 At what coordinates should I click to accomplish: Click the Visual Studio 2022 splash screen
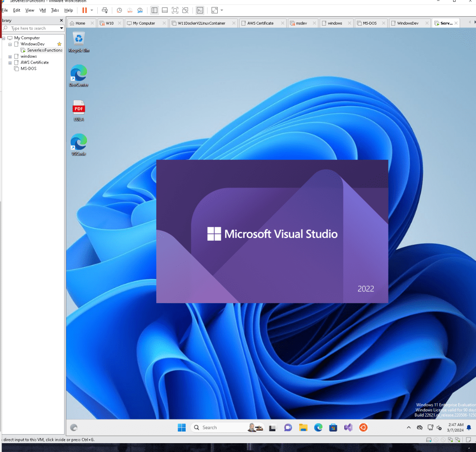(272, 231)
